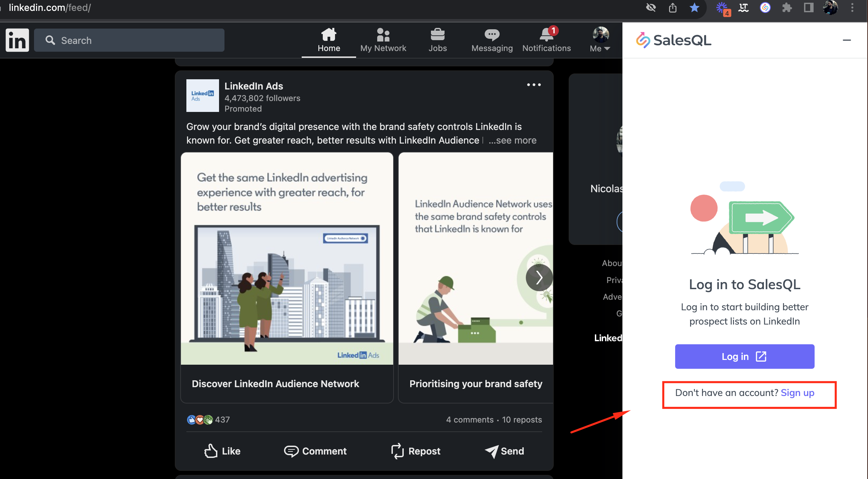The width and height of the screenshot is (868, 479).
Task: Click the linkedin.com/feed/ address bar
Action: tap(50, 7)
